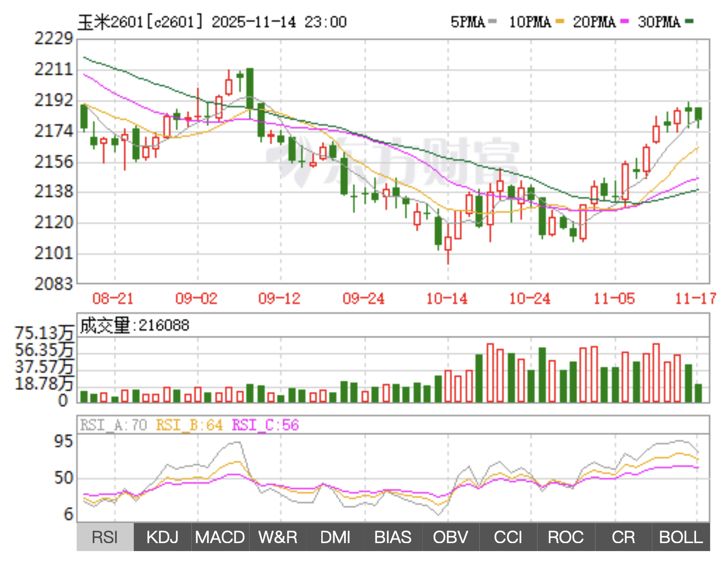Click the gray 5PMA legend swatch

click(x=492, y=21)
